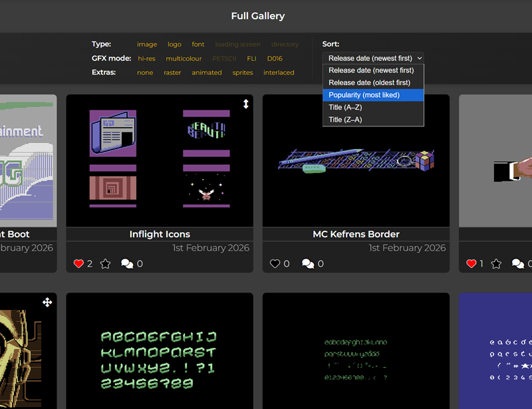Image resolution: width=532 pixels, height=409 pixels.
Task: Open comments bubble on MC Kefrens Border
Action: coord(308,264)
